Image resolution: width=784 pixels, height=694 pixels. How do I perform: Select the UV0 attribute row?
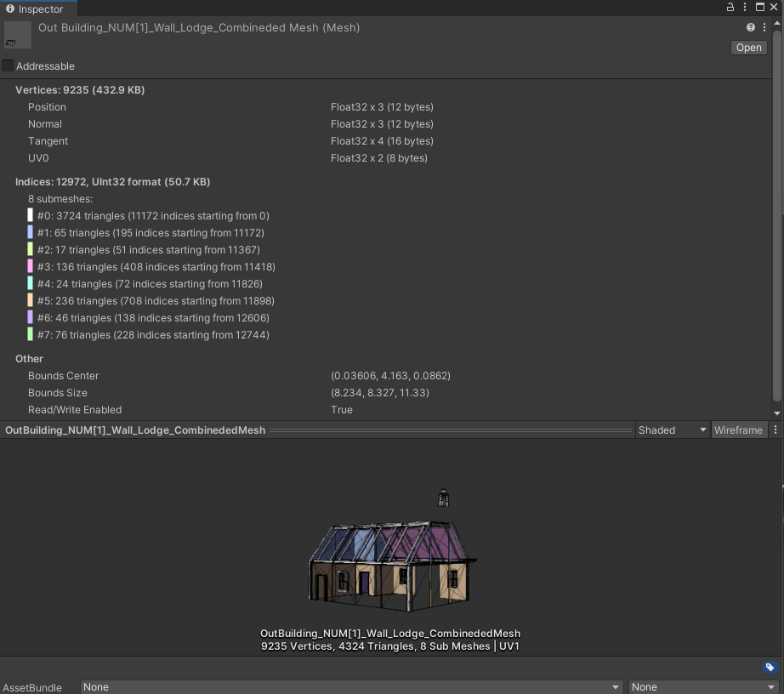pos(386,158)
